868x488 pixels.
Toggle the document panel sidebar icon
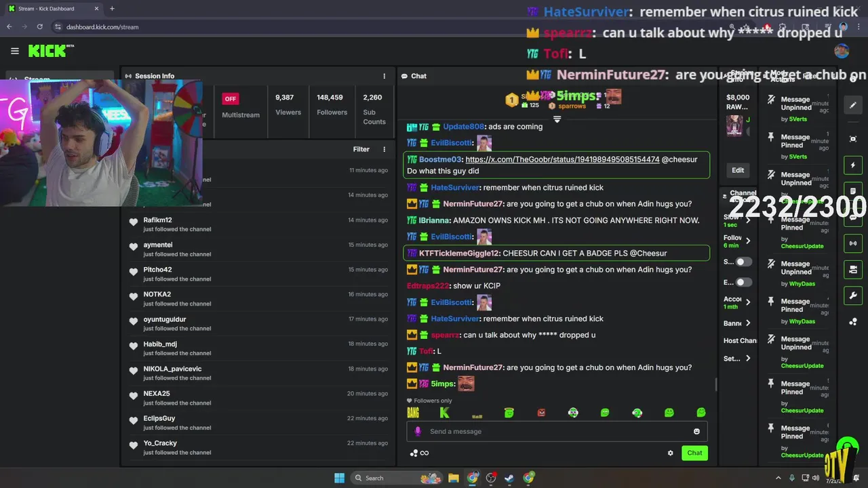pyautogui.click(x=853, y=192)
